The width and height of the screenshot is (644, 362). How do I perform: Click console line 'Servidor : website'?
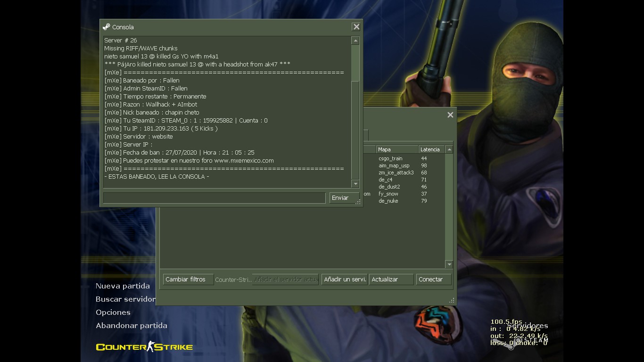click(139, 137)
